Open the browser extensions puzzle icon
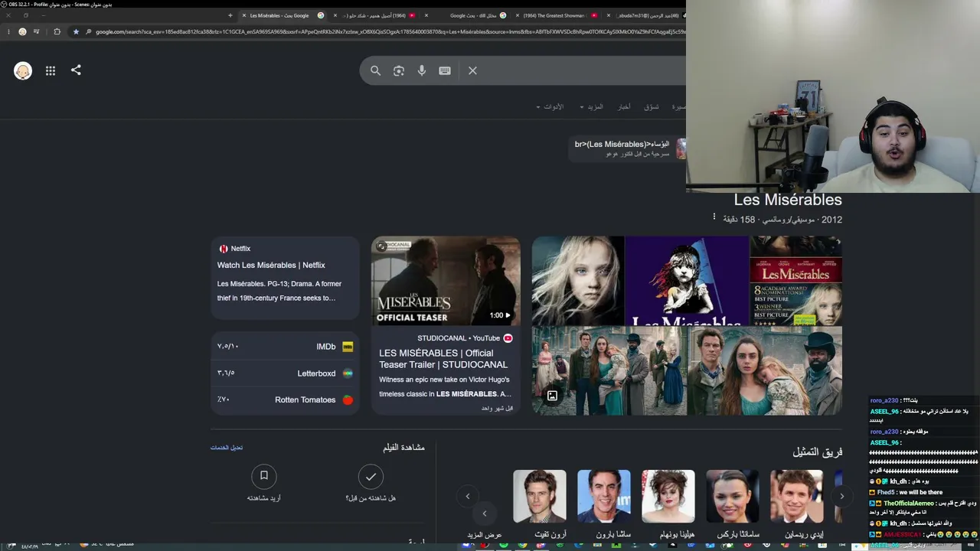 [57, 31]
